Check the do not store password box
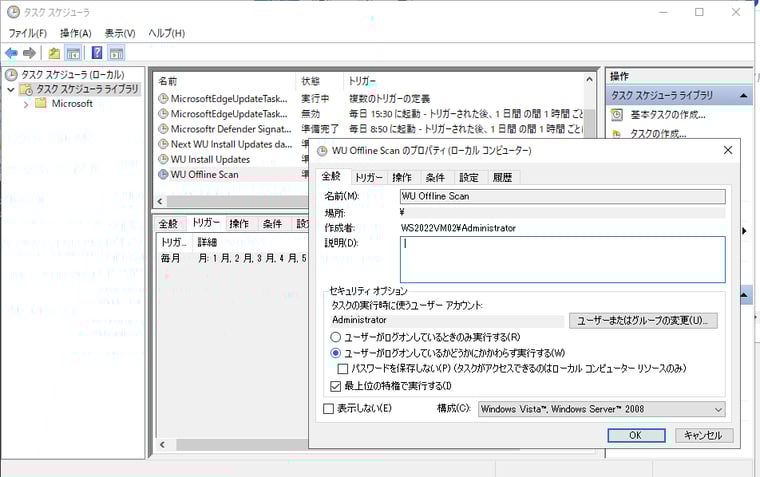 tap(343, 369)
